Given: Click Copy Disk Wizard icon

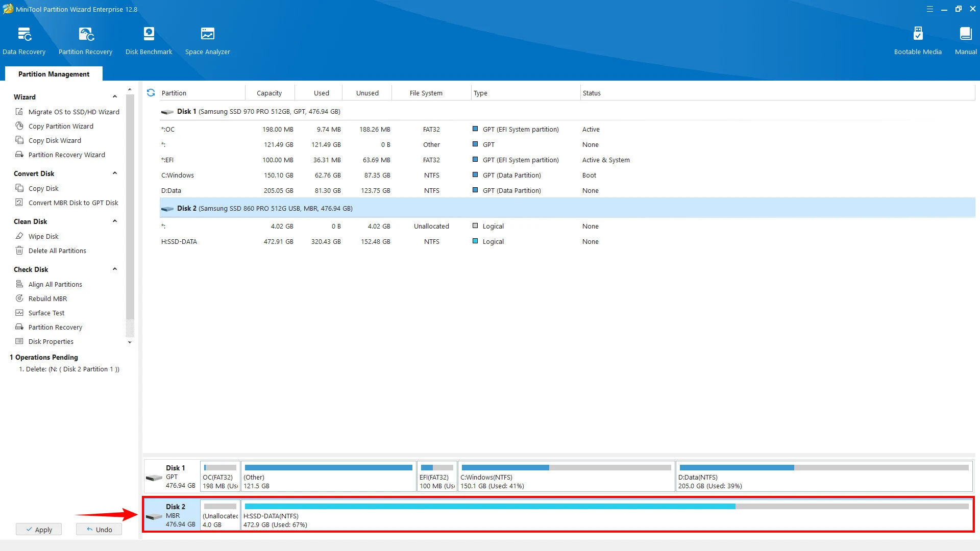Looking at the screenshot, I should point(19,140).
